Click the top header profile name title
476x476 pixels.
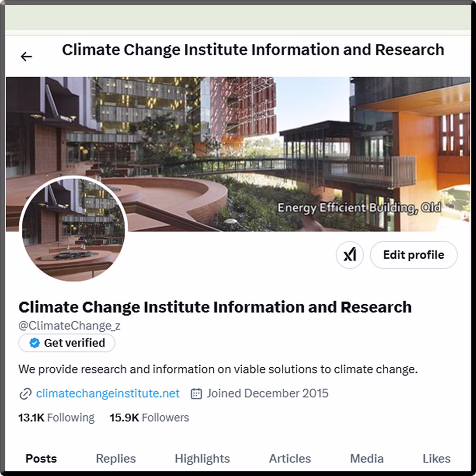(253, 50)
